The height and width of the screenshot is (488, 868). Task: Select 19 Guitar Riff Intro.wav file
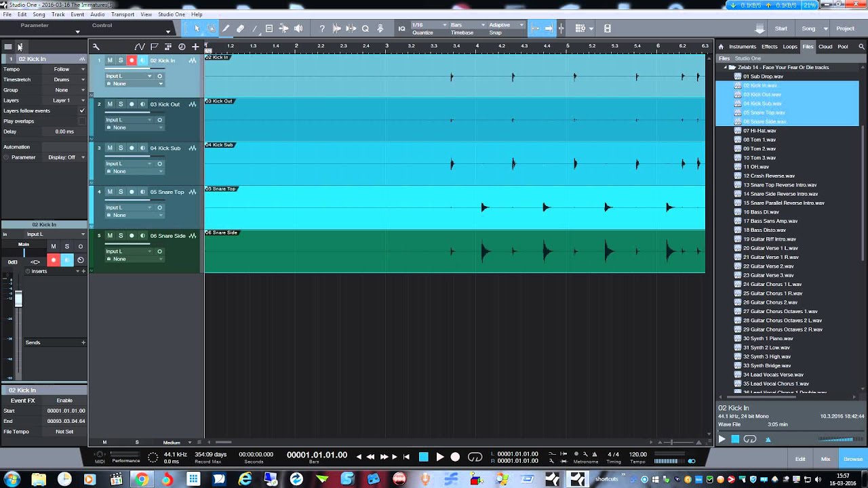pos(770,239)
